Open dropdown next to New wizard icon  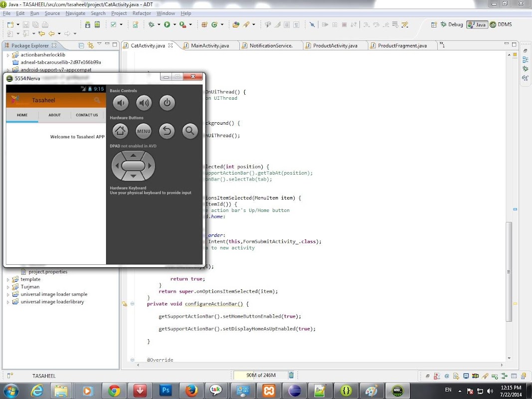pos(17,24)
